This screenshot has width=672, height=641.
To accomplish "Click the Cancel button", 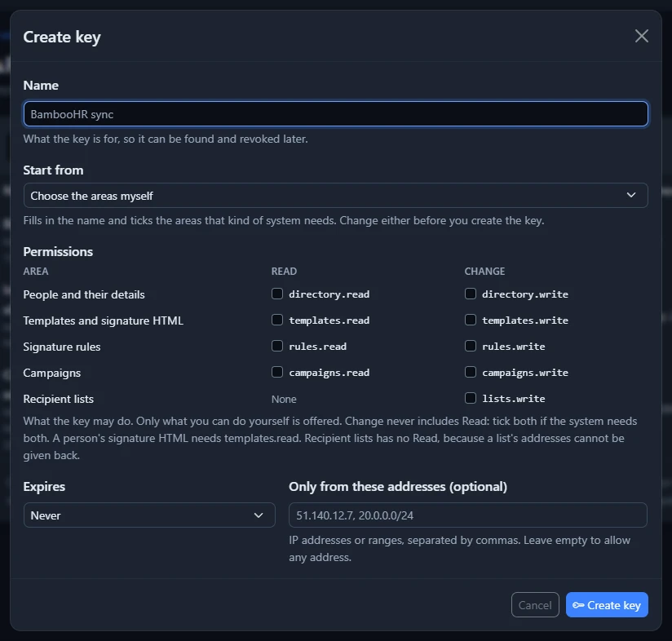I will click(535, 605).
